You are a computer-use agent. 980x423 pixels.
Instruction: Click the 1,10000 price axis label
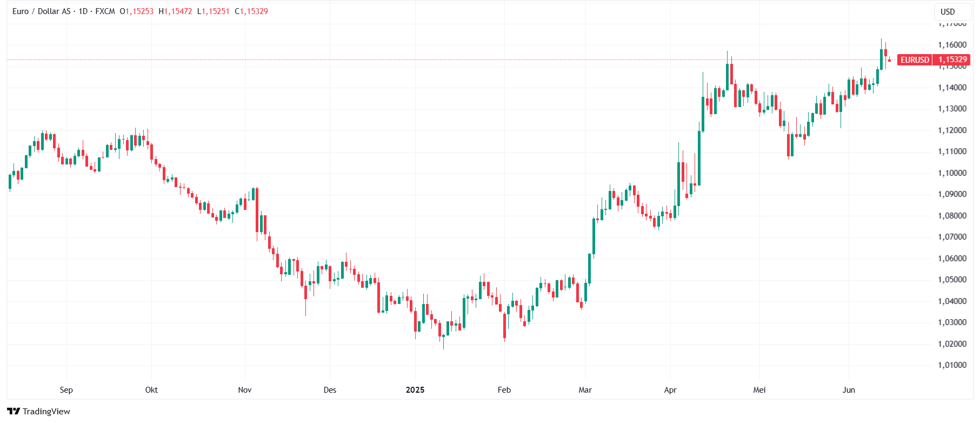click(952, 173)
